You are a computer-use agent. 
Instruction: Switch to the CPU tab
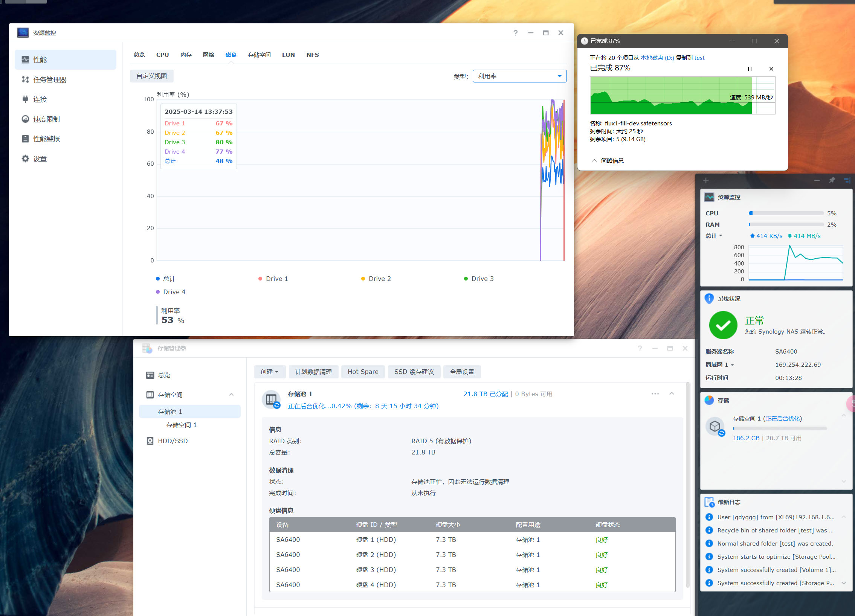point(162,55)
